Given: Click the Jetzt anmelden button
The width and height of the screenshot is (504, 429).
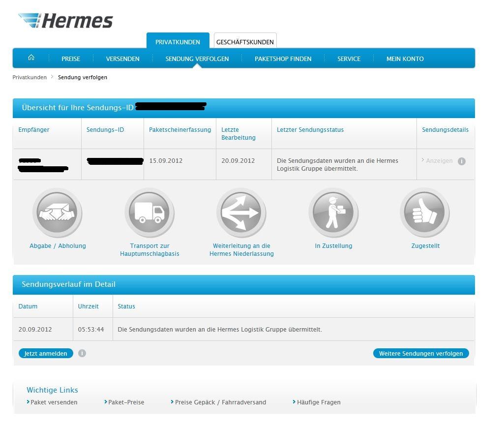Looking at the screenshot, I should pos(46,353).
